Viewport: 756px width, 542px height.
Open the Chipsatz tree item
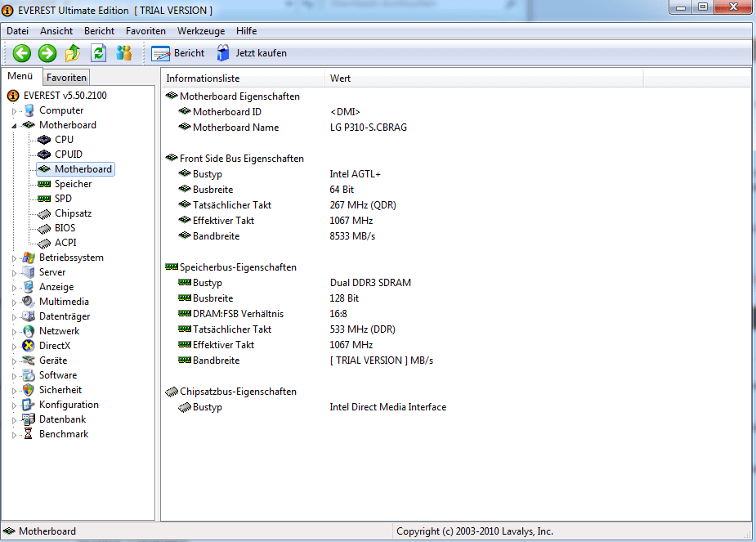point(73,213)
